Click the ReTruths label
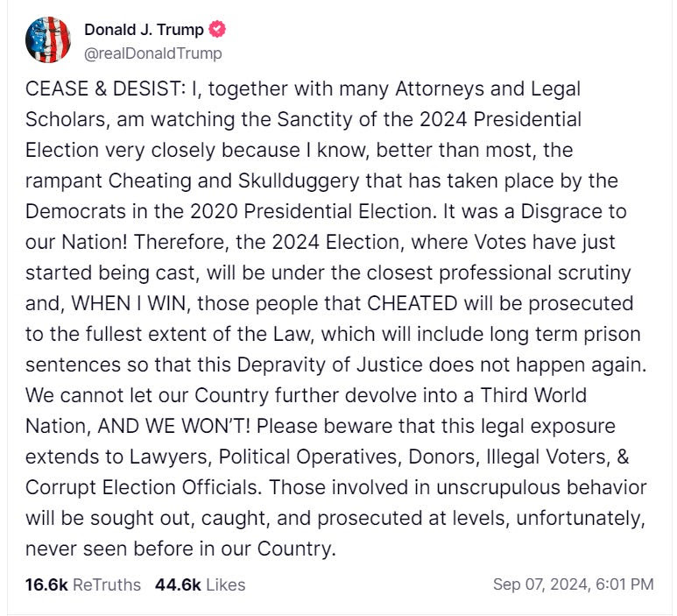The image size is (677, 616). (x=107, y=584)
